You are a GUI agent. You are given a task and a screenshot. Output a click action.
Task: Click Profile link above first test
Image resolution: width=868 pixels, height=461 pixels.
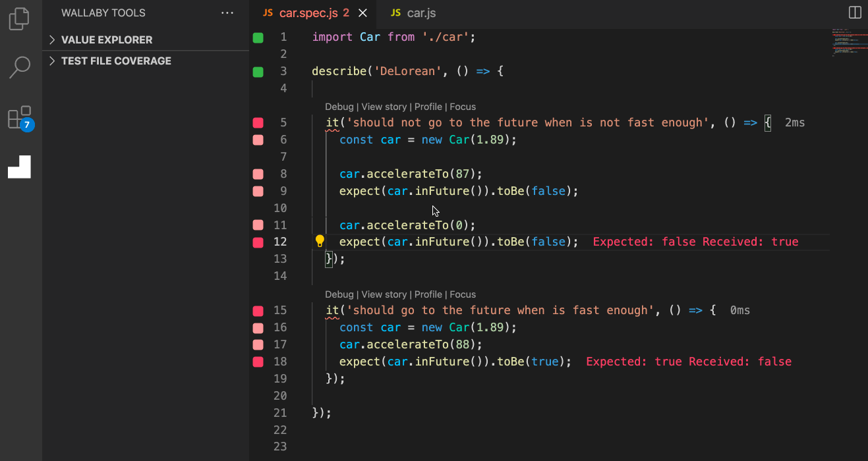[428, 107]
